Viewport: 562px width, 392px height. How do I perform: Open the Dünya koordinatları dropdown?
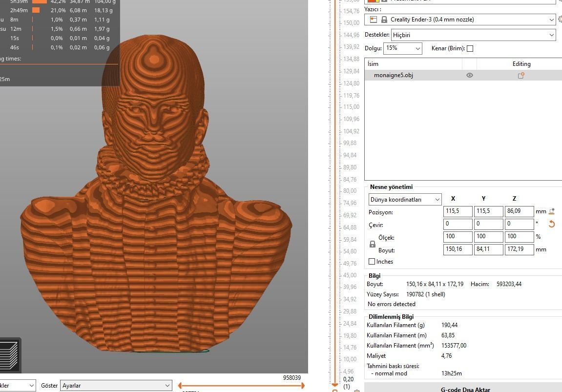pyautogui.click(x=405, y=200)
